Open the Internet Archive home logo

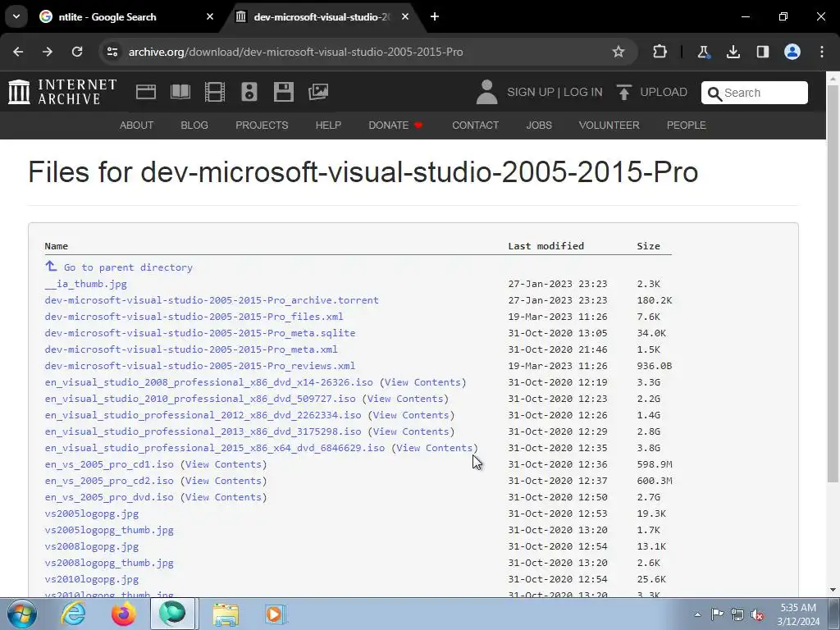62,92
